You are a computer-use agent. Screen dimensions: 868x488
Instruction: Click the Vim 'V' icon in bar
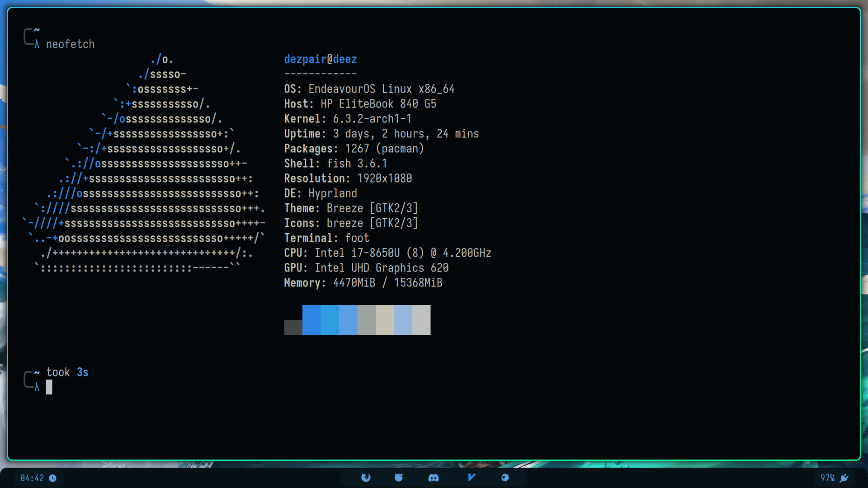[x=471, y=478]
